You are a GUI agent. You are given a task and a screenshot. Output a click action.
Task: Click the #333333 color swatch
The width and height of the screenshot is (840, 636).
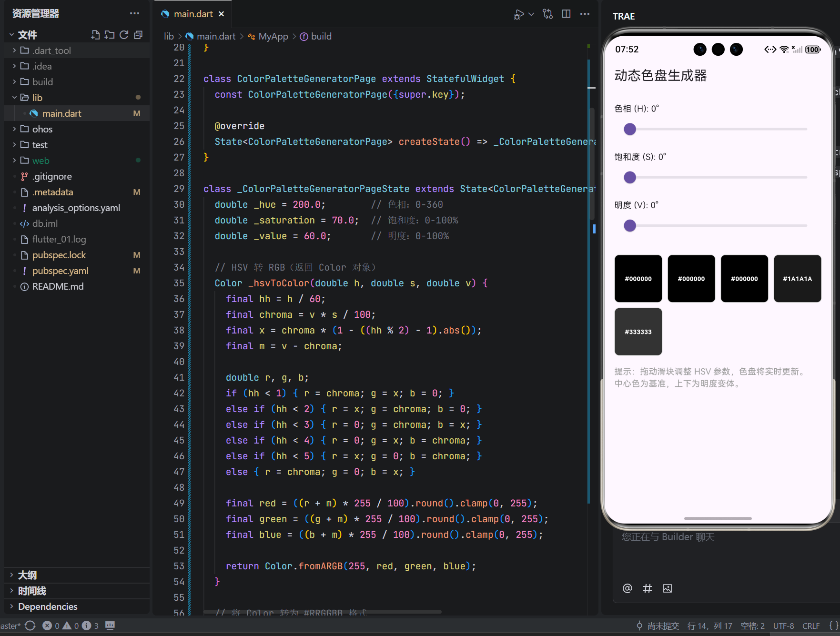[x=638, y=332]
